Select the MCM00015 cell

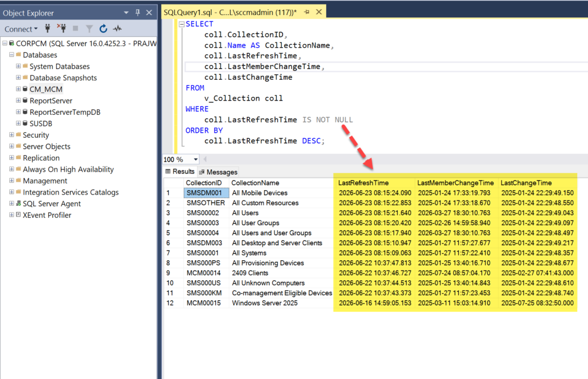point(206,303)
